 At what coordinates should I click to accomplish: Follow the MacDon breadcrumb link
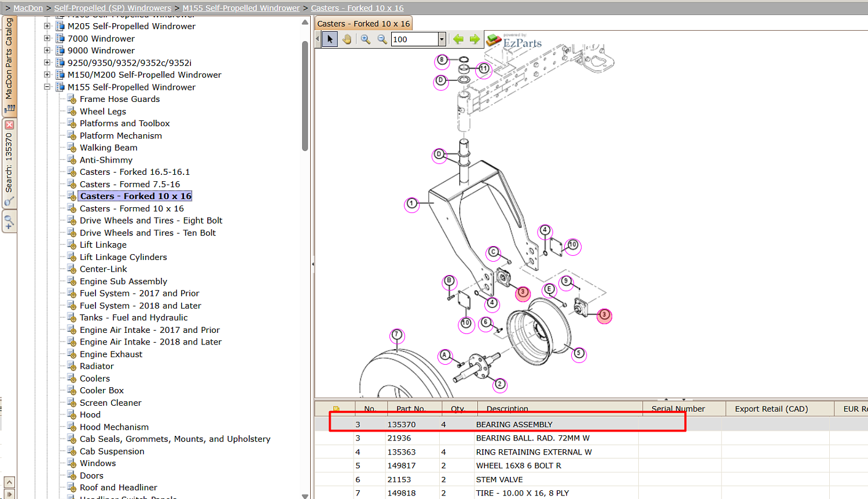pos(28,8)
